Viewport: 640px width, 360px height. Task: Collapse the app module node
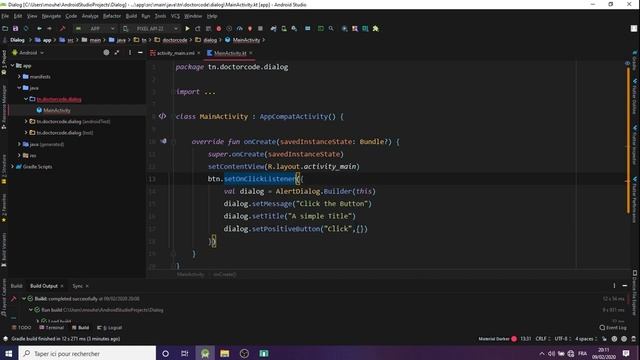coord(13,65)
